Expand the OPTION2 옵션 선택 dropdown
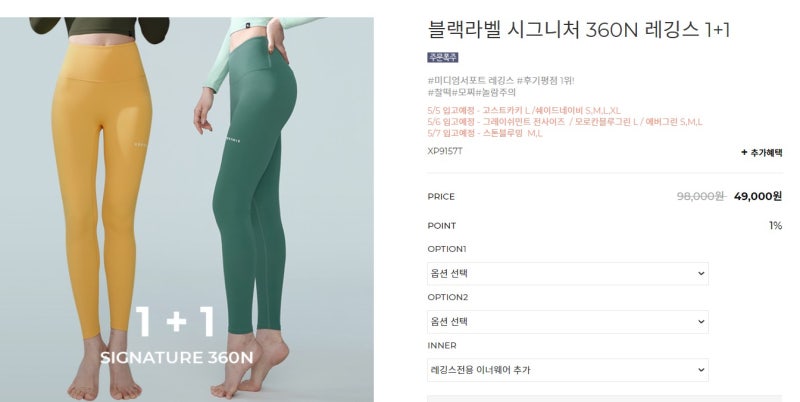The width and height of the screenshot is (800, 402). [567, 322]
